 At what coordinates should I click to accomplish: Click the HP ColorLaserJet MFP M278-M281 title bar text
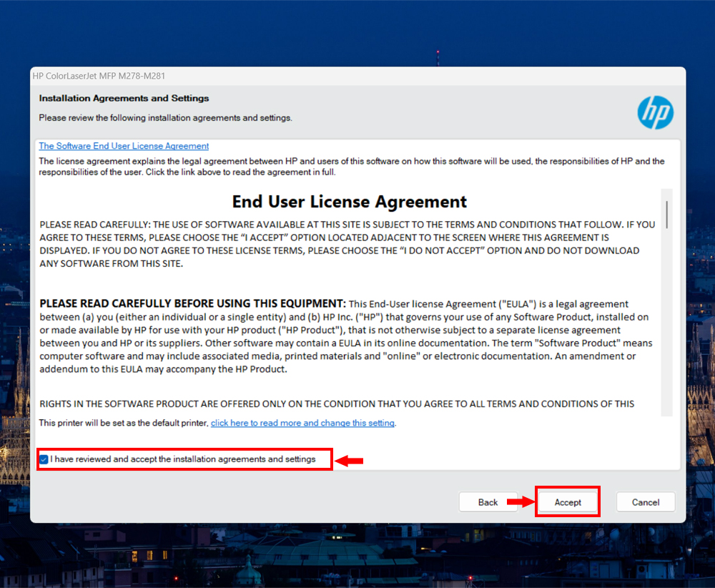pos(99,76)
